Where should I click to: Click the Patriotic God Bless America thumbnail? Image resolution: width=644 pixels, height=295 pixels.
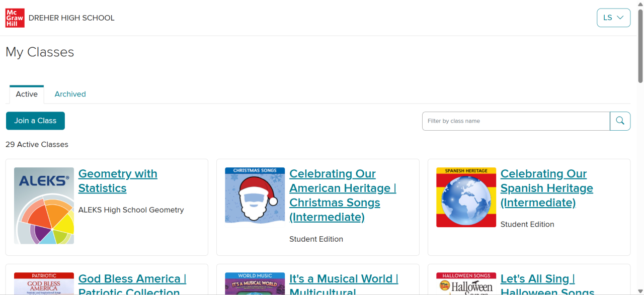[44, 283]
